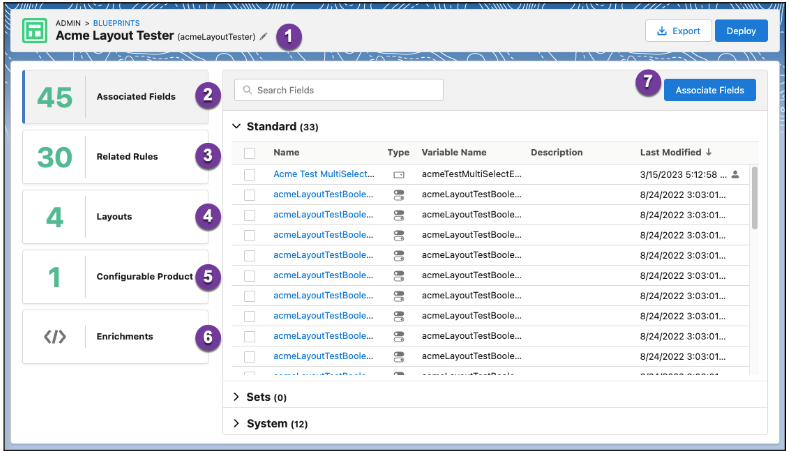Screen dimensions: 789x451
Task: Click the 3/15/2023 5:12:58 timestamp cell
Action: pos(683,174)
